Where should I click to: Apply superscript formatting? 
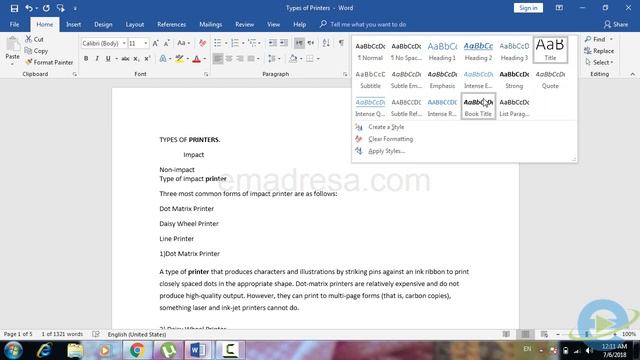[147, 59]
